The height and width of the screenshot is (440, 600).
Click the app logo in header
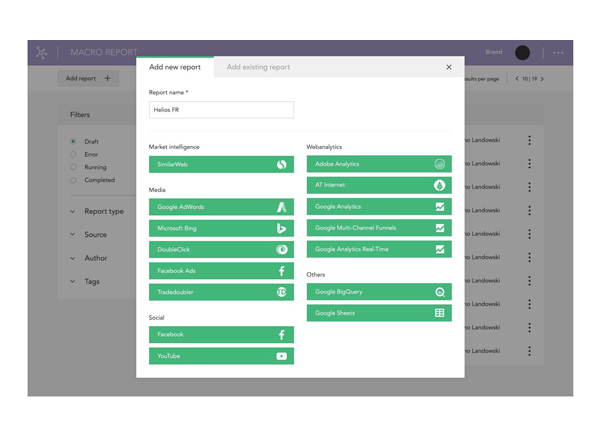(41, 52)
